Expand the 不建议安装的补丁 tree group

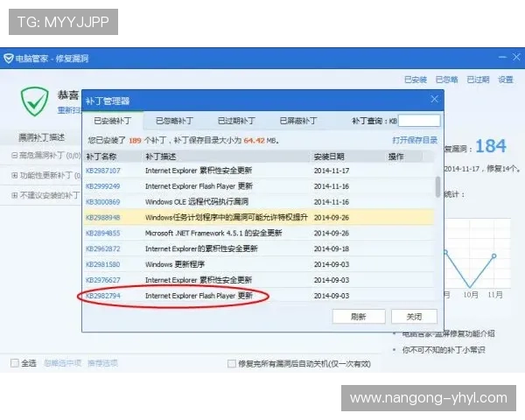(14, 195)
